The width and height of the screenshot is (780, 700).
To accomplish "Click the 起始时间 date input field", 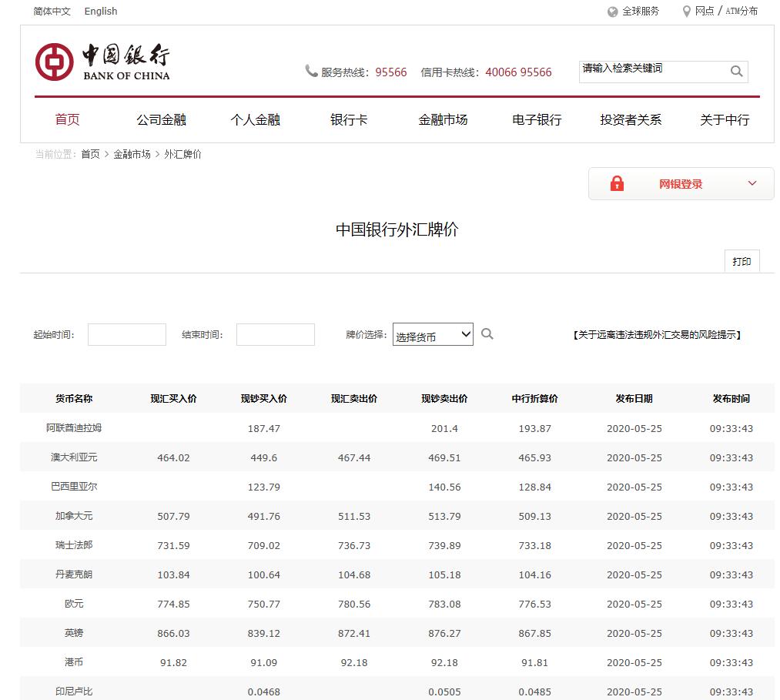I will (x=126, y=334).
